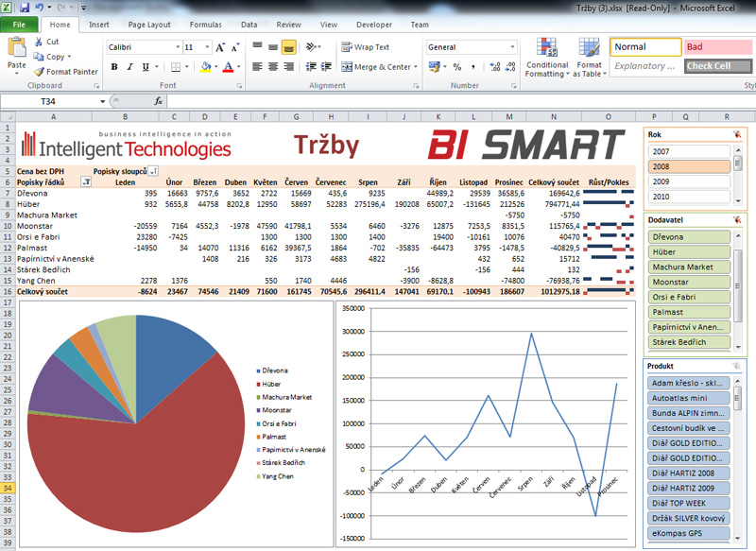The width and height of the screenshot is (756, 551).
Task: Click the Insert Function fx icon
Action: pyautogui.click(x=158, y=101)
